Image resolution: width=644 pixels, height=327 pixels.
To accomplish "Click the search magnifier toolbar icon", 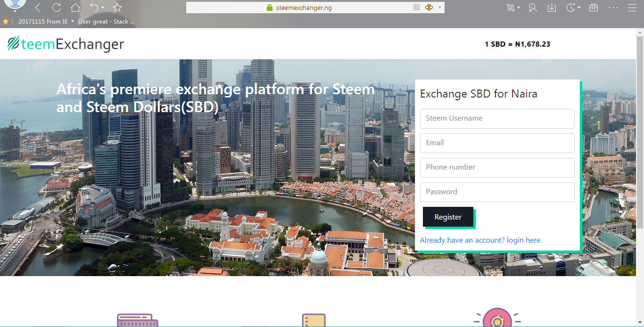I will (533, 8).
